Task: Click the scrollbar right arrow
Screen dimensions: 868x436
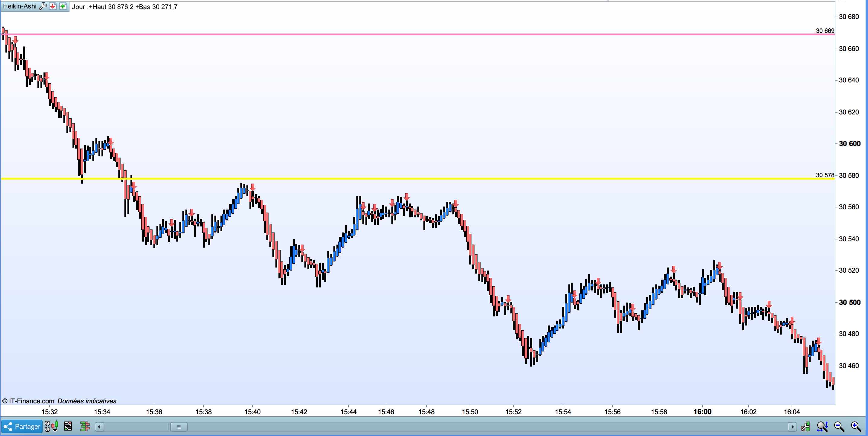Action: click(x=792, y=427)
